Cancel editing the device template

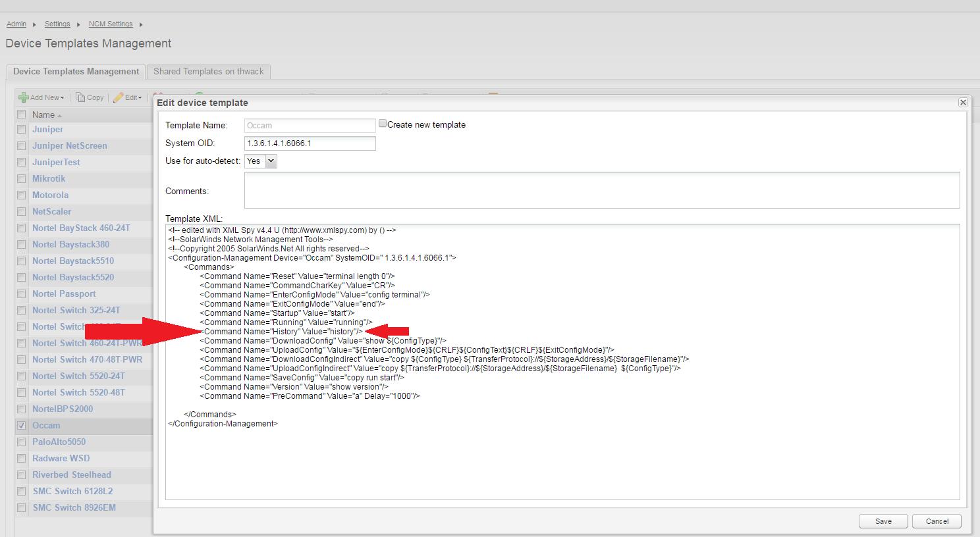pyautogui.click(x=937, y=521)
